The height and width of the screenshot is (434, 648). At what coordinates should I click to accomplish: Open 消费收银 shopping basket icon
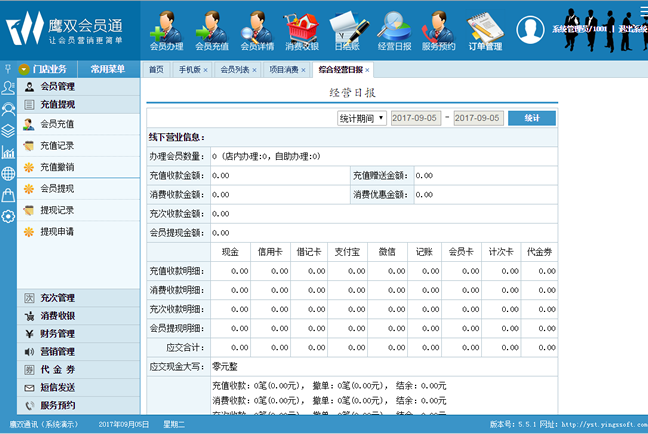click(301, 30)
